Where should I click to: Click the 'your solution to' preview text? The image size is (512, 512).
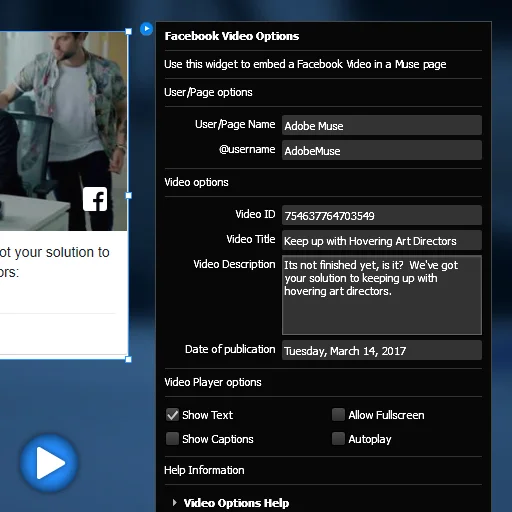click(62, 252)
